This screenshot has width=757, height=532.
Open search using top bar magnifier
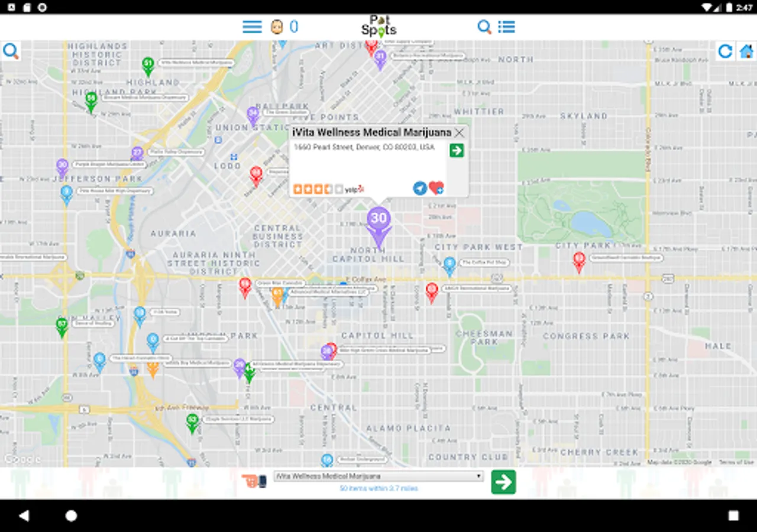pyautogui.click(x=484, y=27)
